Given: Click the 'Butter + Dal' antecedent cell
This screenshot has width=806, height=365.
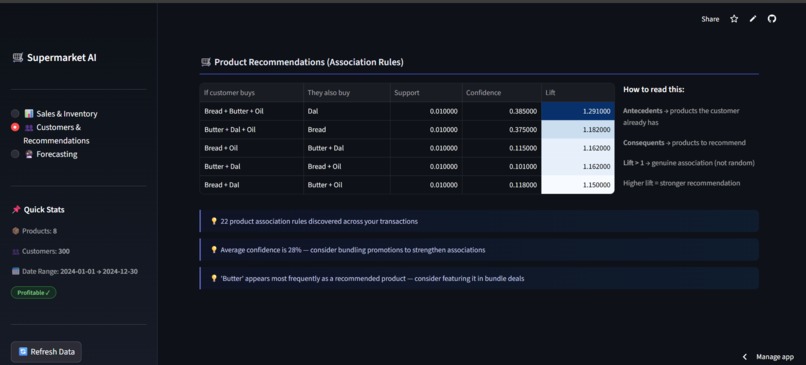Looking at the screenshot, I should click(251, 167).
